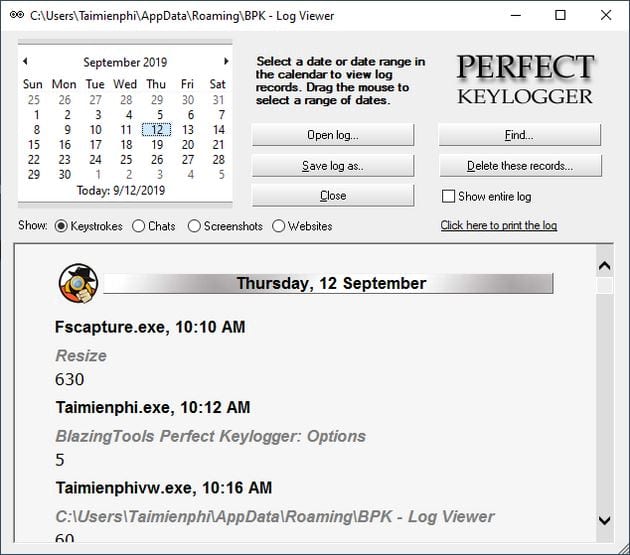Click the log scrollbar thumb
This screenshot has height=555, width=630.
coord(605,285)
